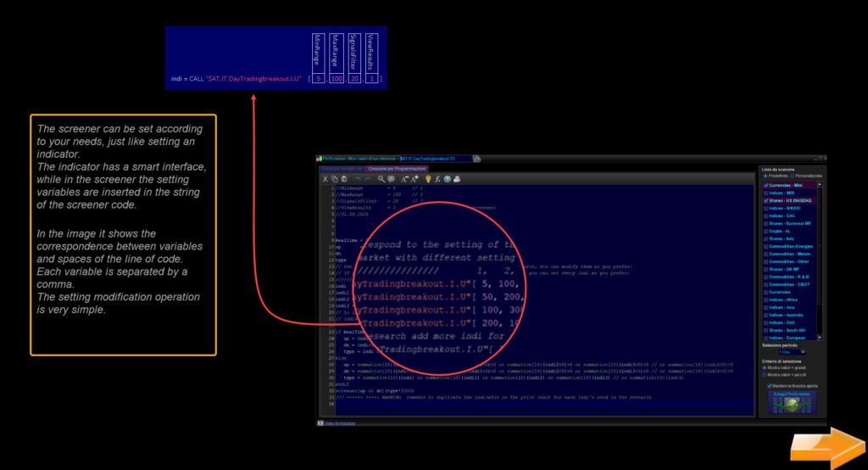Toggle Mantieni la finestra aperta checkbox
Image resolution: width=868 pixels, height=470 pixels.
[x=770, y=386]
